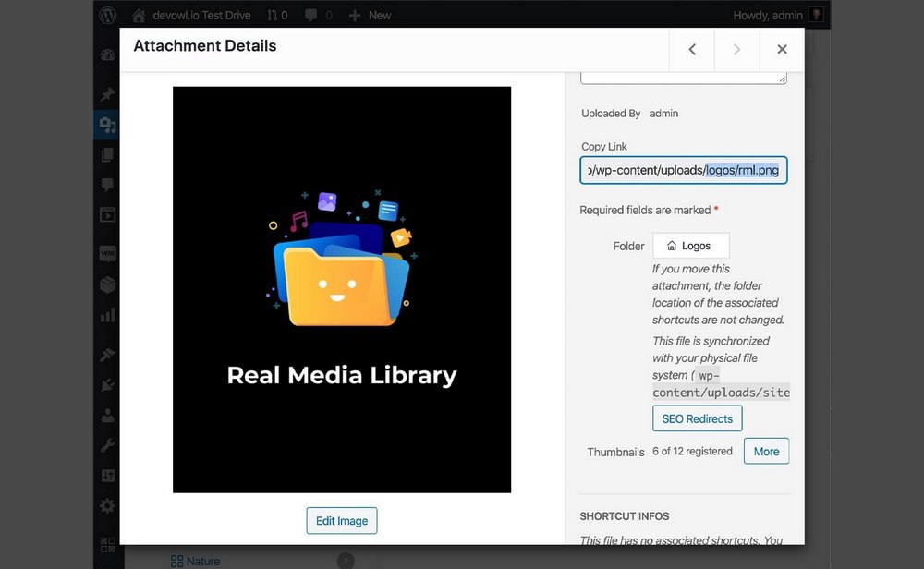
Task: Click More next to Thumbnails
Action: 766,451
